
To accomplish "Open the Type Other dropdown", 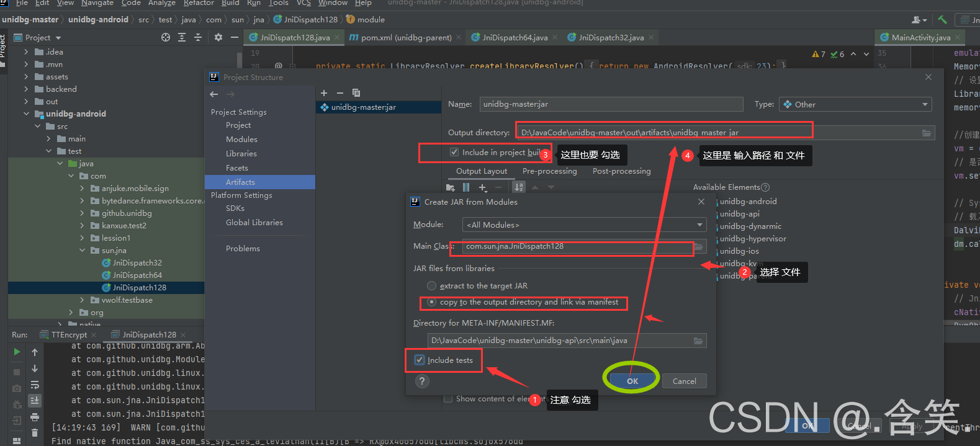I will pyautogui.click(x=855, y=104).
